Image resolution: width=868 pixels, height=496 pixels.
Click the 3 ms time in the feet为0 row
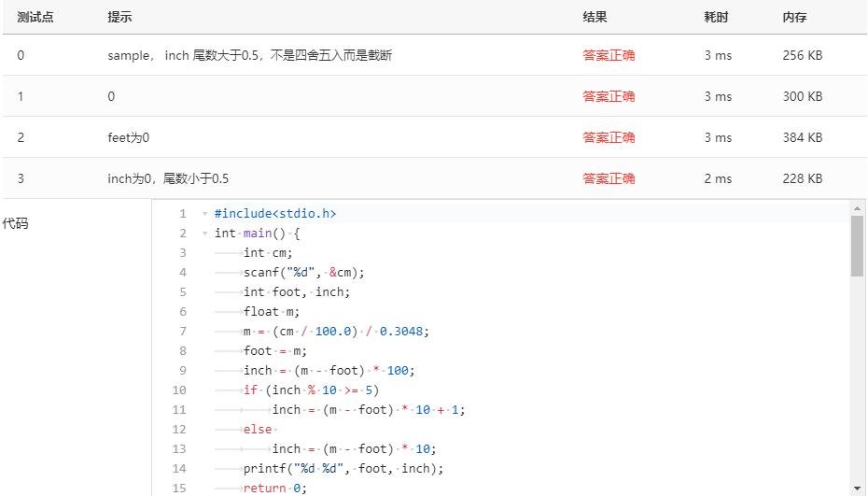point(718,137)
